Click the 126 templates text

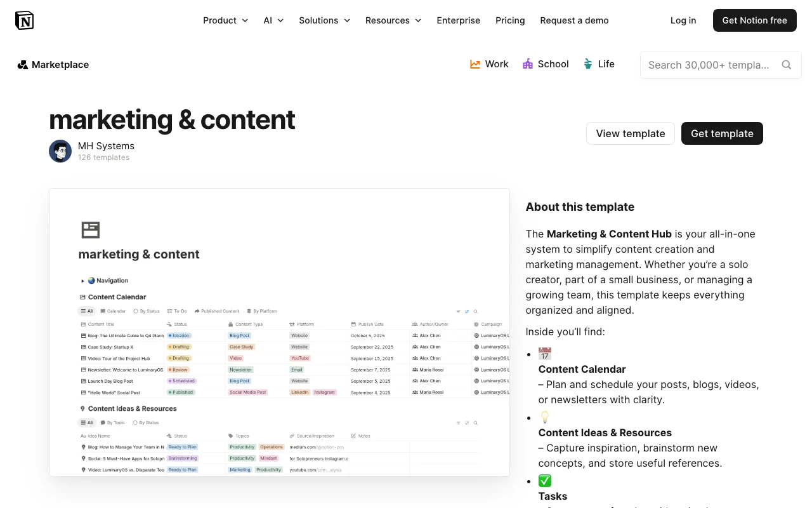[x=103, y=157]
